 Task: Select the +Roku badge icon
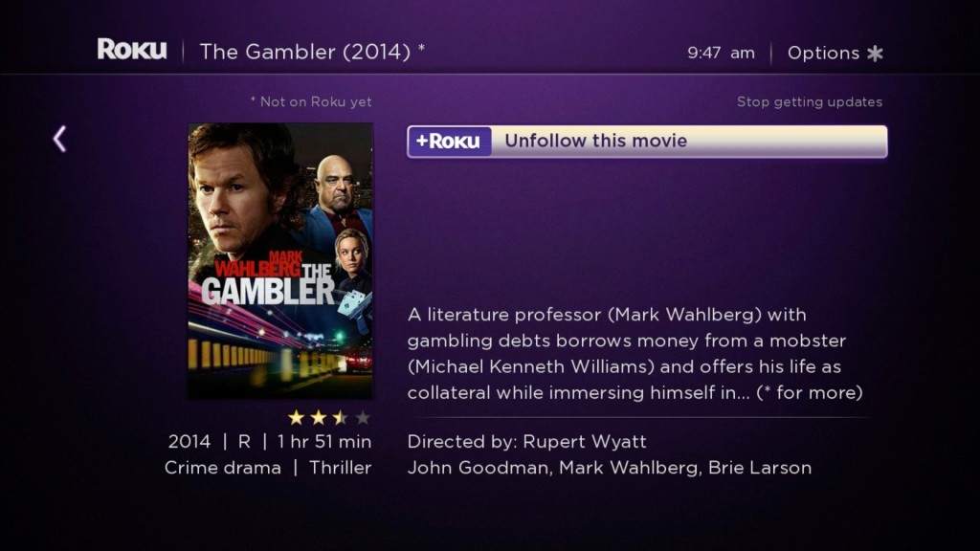click(x=450, y=142)
